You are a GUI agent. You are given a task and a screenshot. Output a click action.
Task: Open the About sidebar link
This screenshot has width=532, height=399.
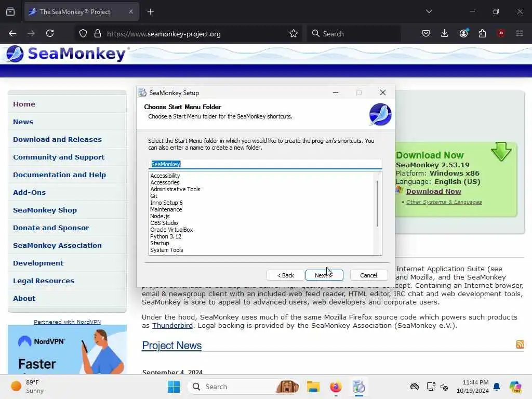pyautogui.click(x=24, y=298)
